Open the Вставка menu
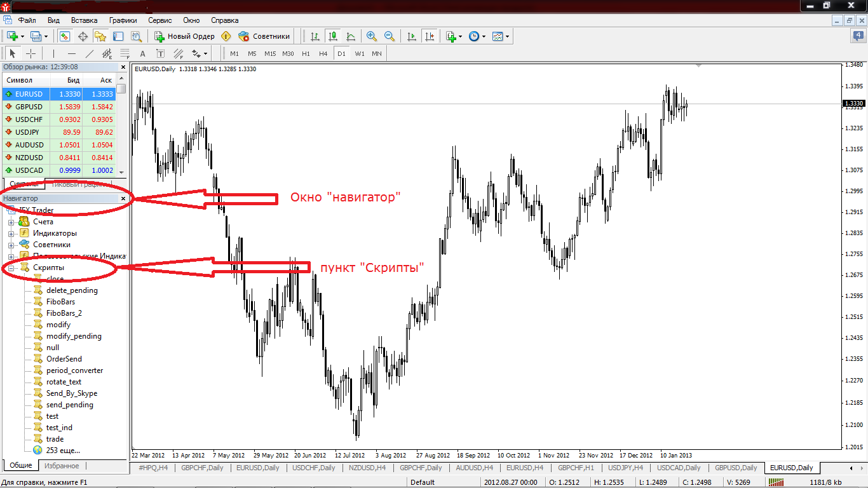This screenshot has width=868, height=488. click(x=85, y=20)
